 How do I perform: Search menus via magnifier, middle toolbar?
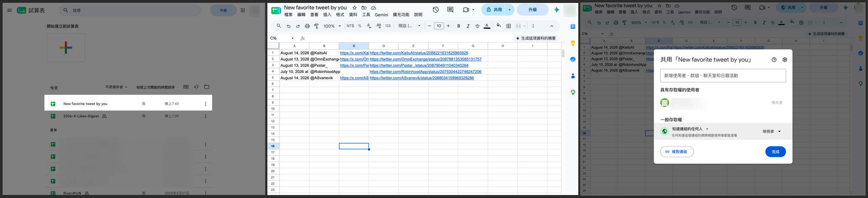(279, 26)
